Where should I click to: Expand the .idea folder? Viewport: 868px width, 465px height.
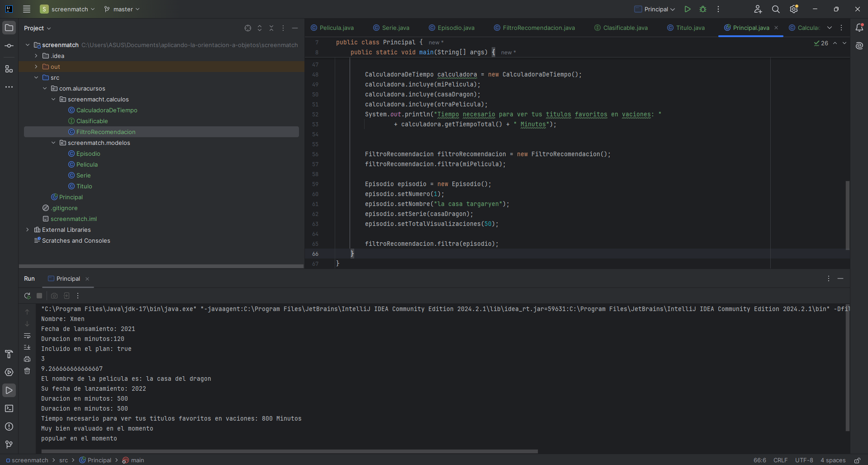[x=36, y=56]
